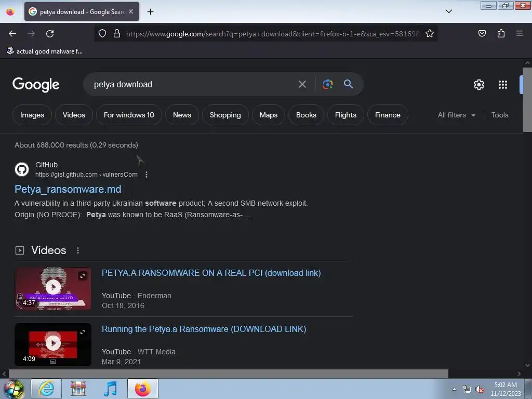Open the Windows Start menu
This screenshot has width=532, height=399.
[x=14, y=389]
